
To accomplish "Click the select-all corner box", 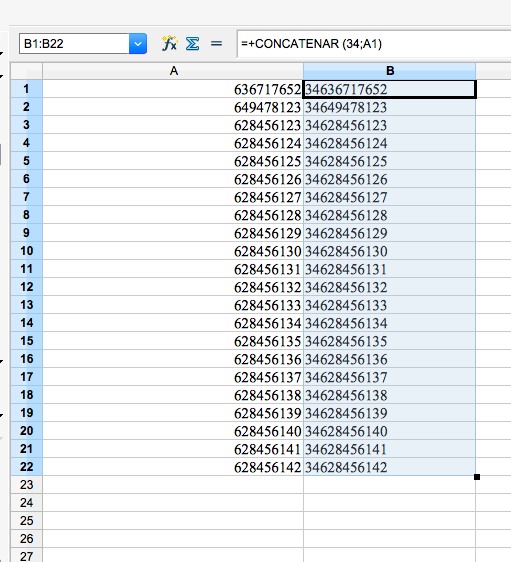I will pyautogui.click(x=27, y=71).
